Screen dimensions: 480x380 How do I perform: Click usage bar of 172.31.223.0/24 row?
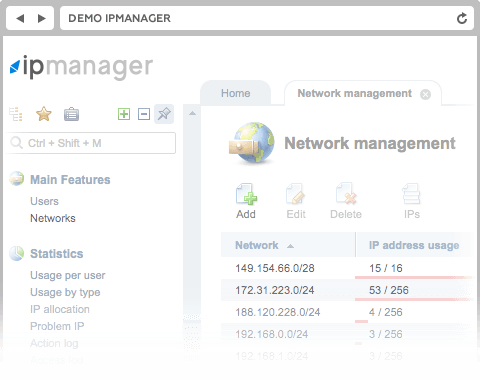coord(413,299)
